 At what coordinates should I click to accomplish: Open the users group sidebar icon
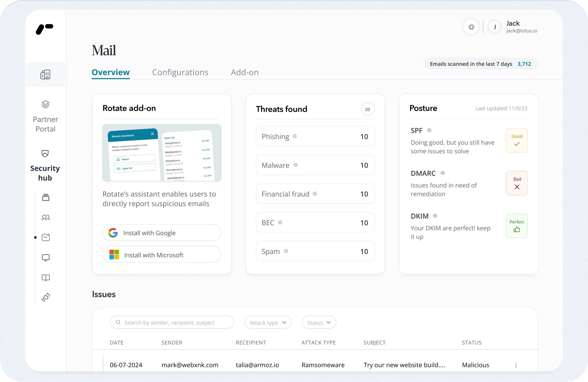46,218
